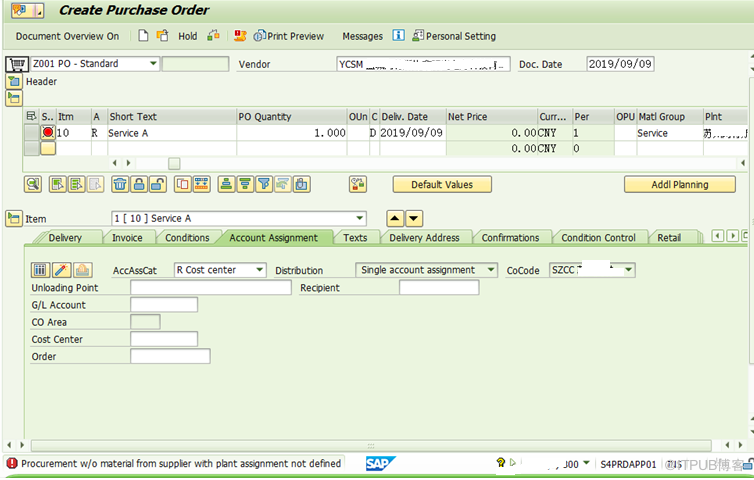Collapse the Item detail section

[14, 218]
